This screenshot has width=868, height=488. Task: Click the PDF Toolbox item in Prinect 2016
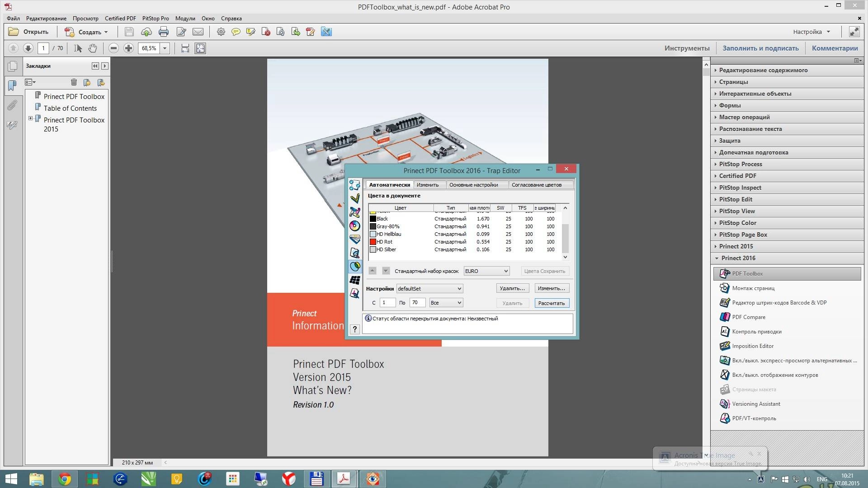click(787, 273)
